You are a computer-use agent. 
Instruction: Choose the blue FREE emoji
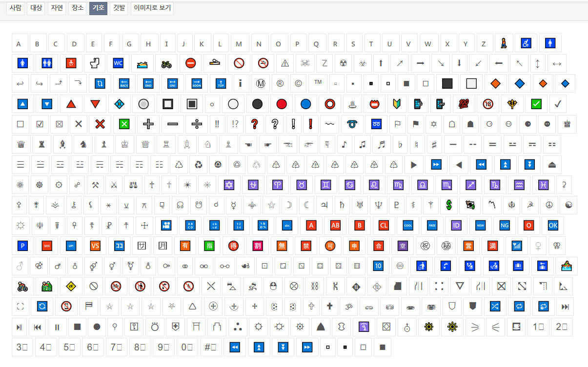pos(432,225)
